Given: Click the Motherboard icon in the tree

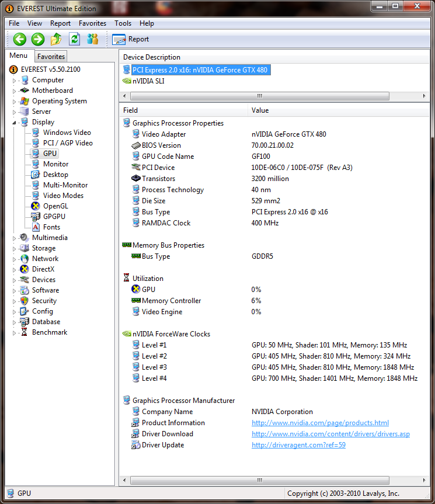Looking at the screenshot, I should 24,91.
